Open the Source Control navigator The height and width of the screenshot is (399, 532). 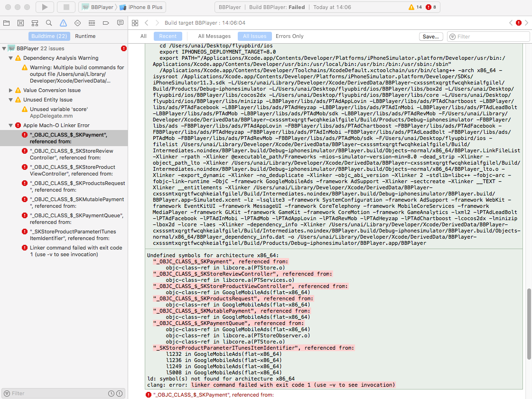(x=21, y=23)
